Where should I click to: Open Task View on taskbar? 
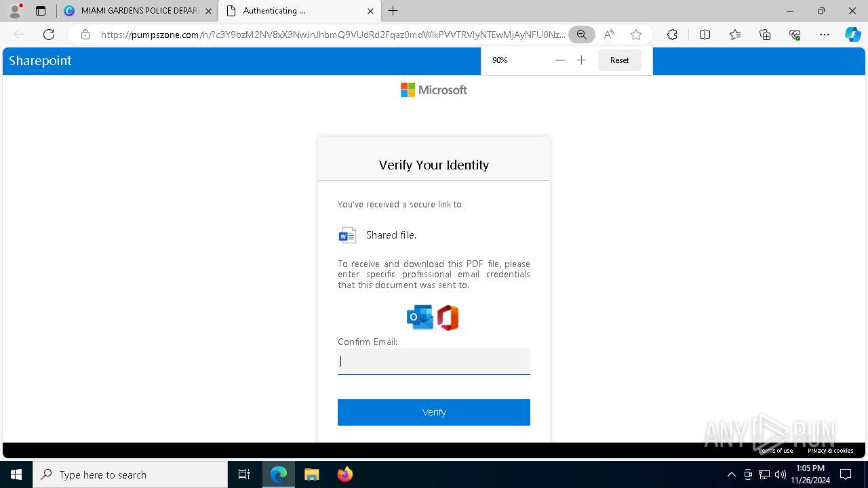pyautogui.click(x=244, y=474)
